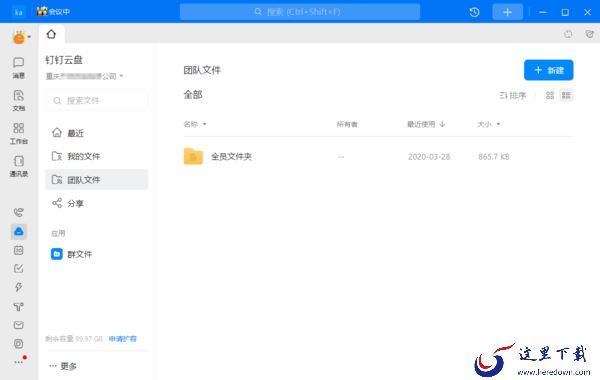Switch to list view
This screenshot has height=380, width=600.
[566, 95]
